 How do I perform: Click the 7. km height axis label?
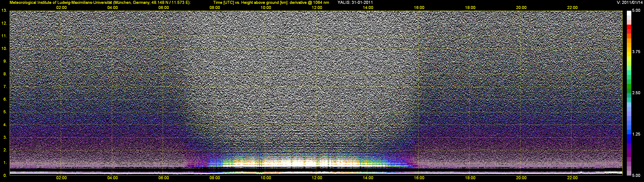tap(5, 87)
